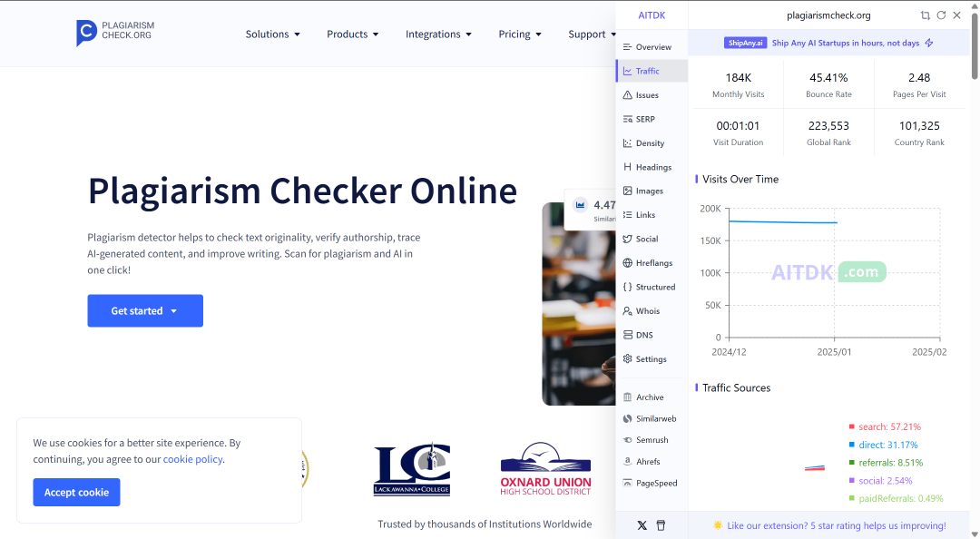
Task: Open the Social bird icon
Action: pyautogui.click(x=627, y=239)
